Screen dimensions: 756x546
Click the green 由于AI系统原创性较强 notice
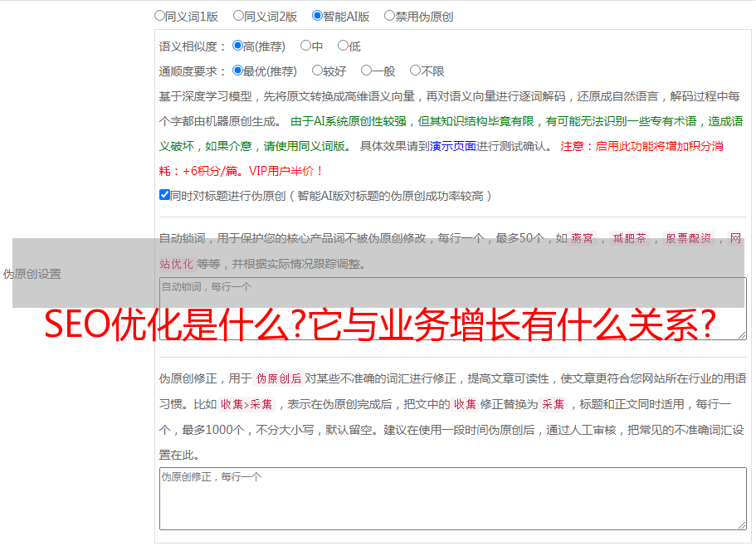pos(451,134)
